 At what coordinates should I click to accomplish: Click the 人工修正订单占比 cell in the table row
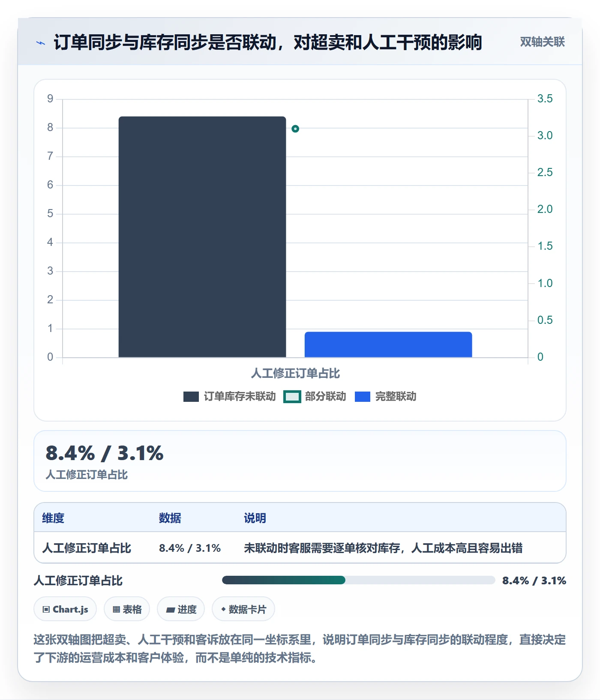87,548
